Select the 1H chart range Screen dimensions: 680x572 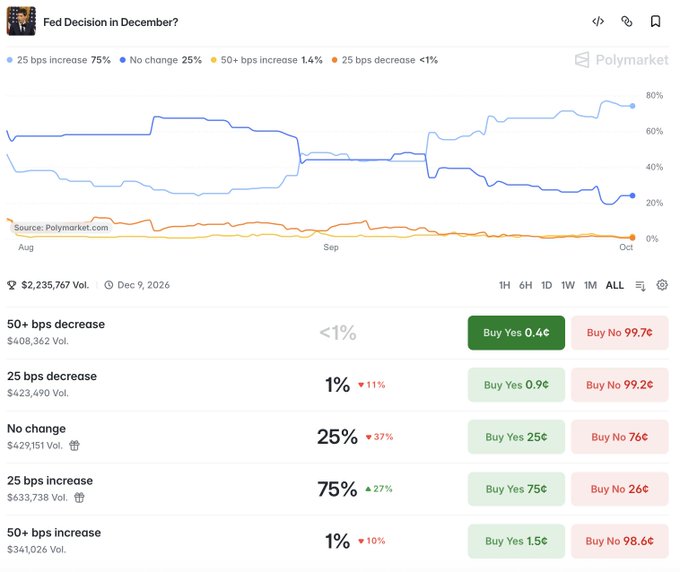(x=504, y=285)
